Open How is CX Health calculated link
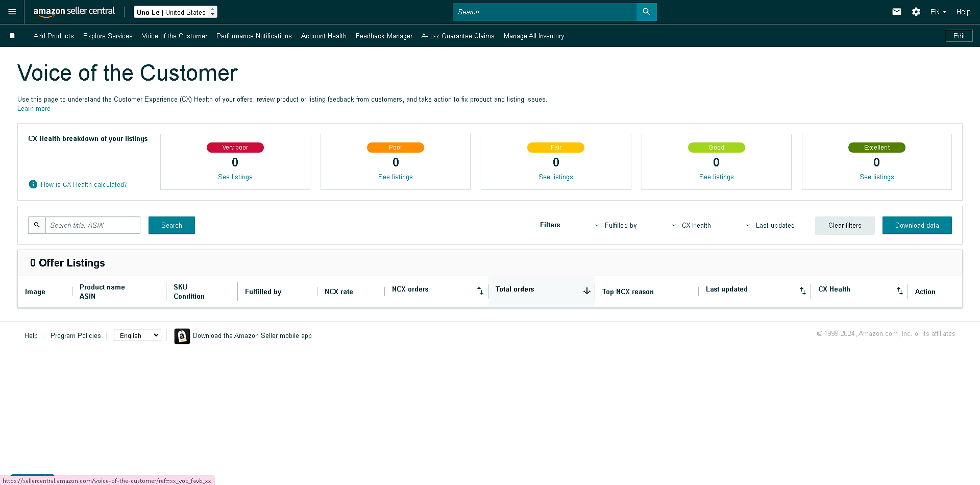Screen dimensions: 980x485 click(x=84, y=185)
